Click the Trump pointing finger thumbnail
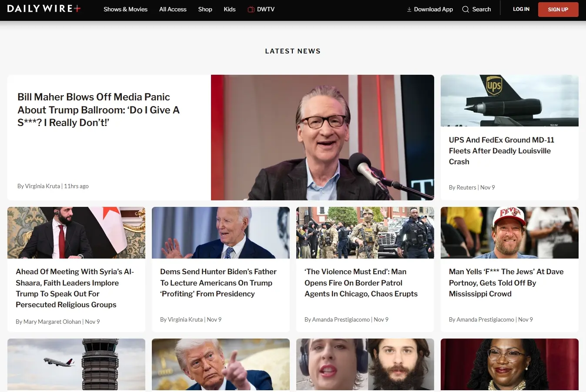 (x=221, y=364)
